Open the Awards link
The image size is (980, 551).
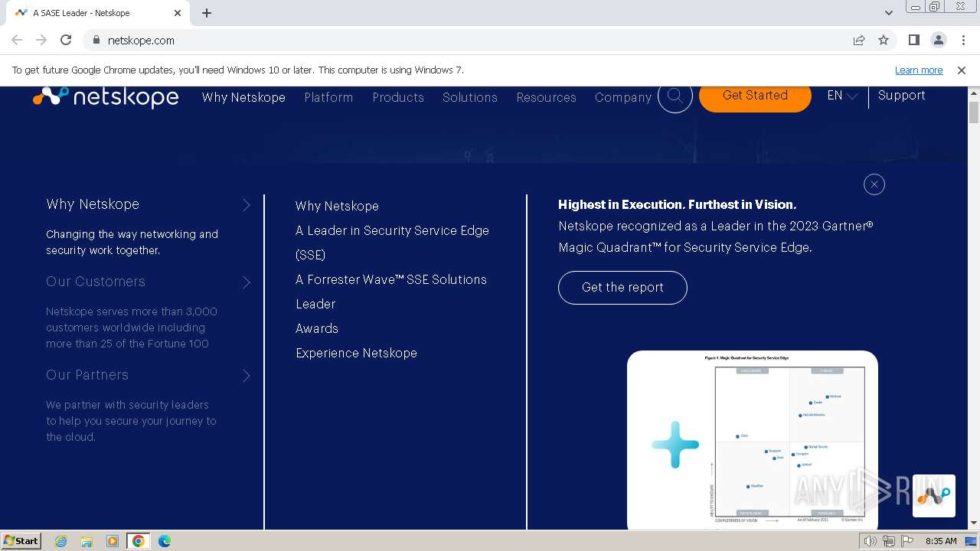[x=317, y=328]
